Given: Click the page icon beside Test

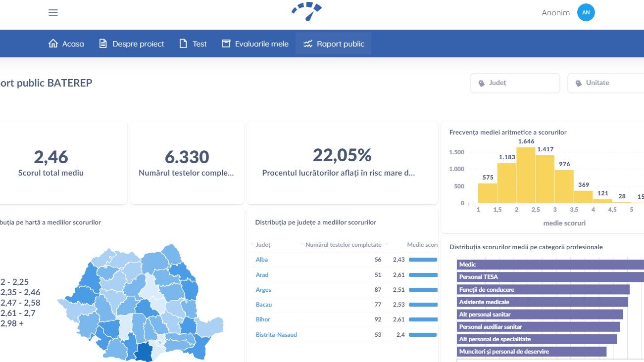Looking at the screenshot, I should (183, 44).
